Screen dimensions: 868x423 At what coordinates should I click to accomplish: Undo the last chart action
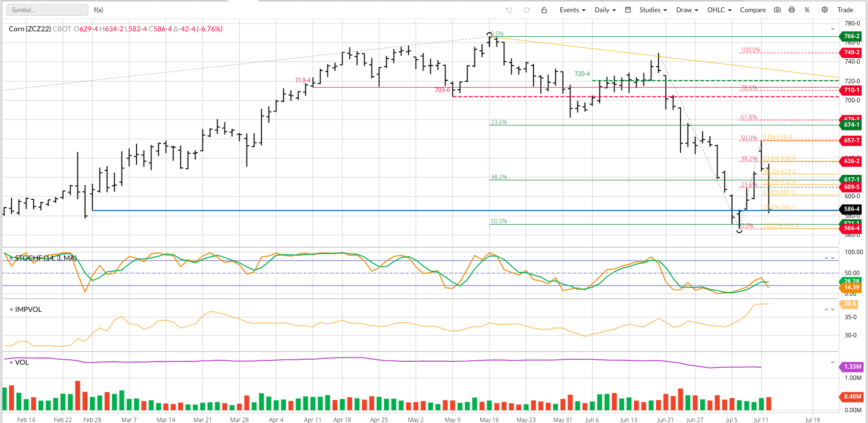click(509, 10)
